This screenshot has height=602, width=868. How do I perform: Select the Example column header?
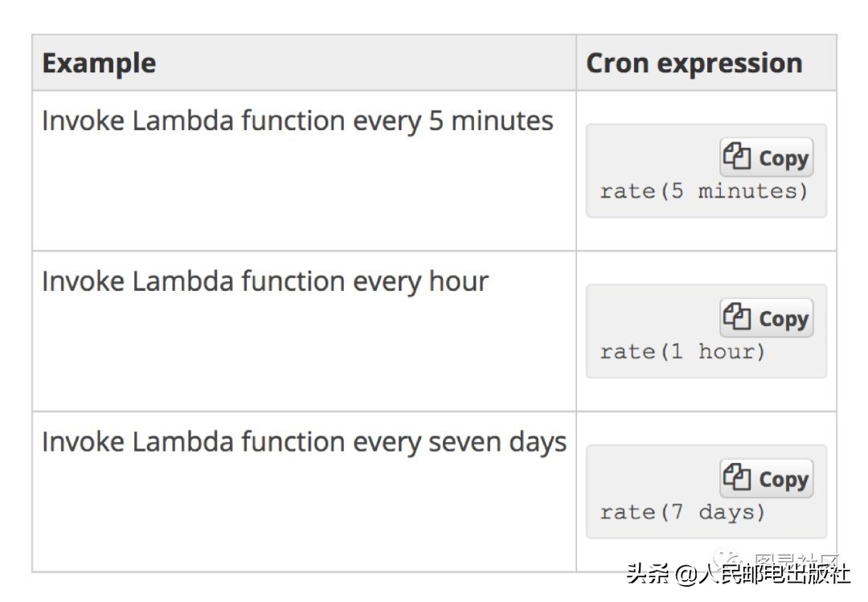click(99, 63)
